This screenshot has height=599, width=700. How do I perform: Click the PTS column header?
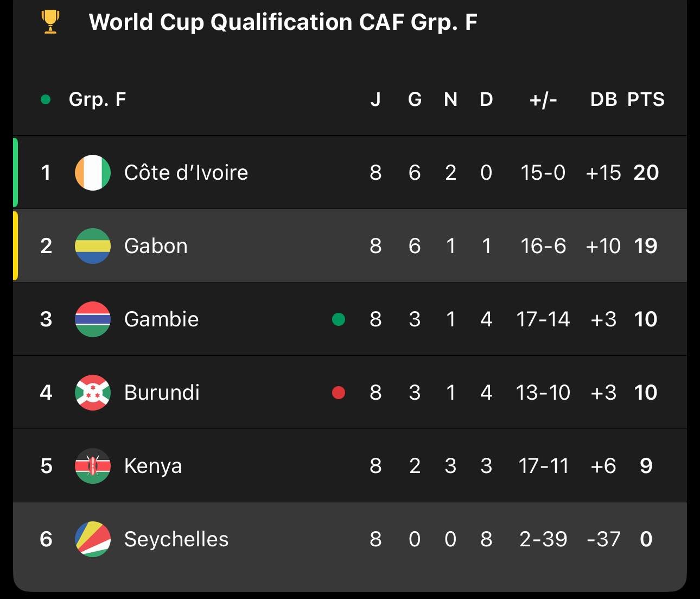click(x=646, y=99)
